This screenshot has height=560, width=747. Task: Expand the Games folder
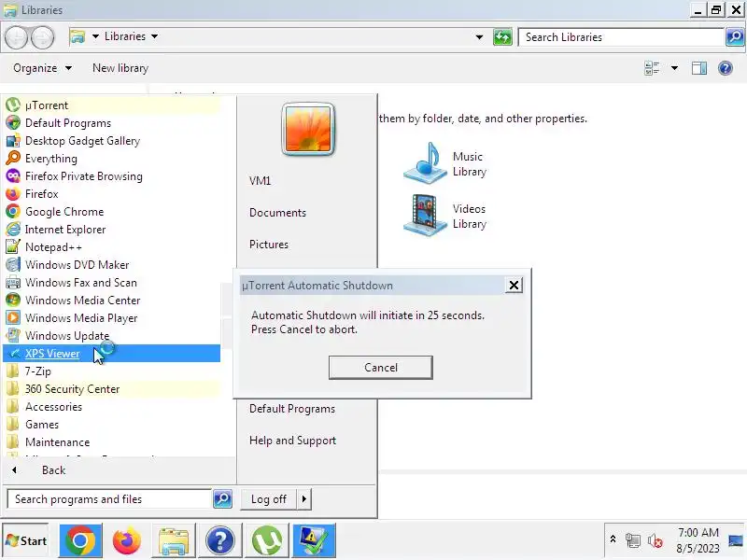point(112,425)
